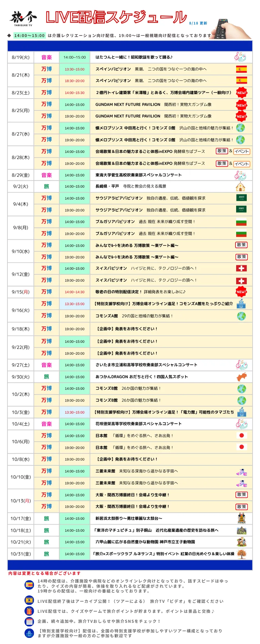The width and height of the screenshot is (260, 644).
Task: Click taiko festival icon in 10/17 row
Action: click(x=241, y=518)
